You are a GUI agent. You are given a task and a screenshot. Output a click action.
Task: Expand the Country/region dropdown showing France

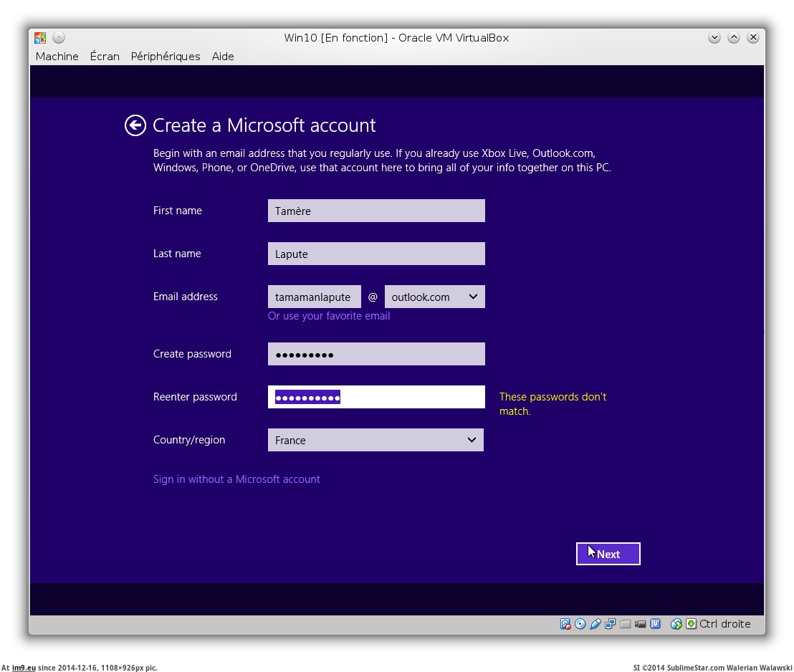click(376, 440)
